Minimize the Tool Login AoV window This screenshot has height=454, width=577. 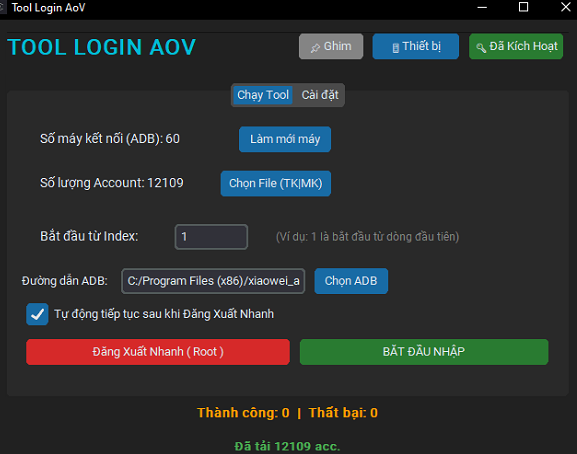482,7
